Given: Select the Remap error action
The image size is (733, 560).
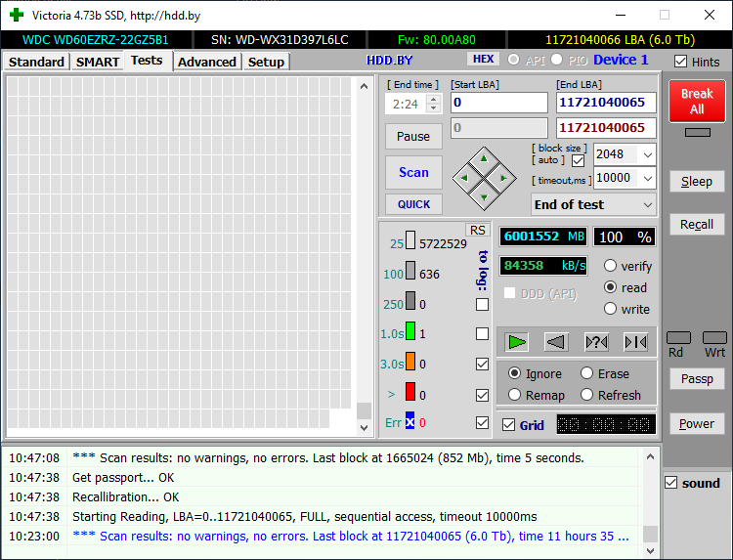Looking at the screenshot, I should [515, 395].
